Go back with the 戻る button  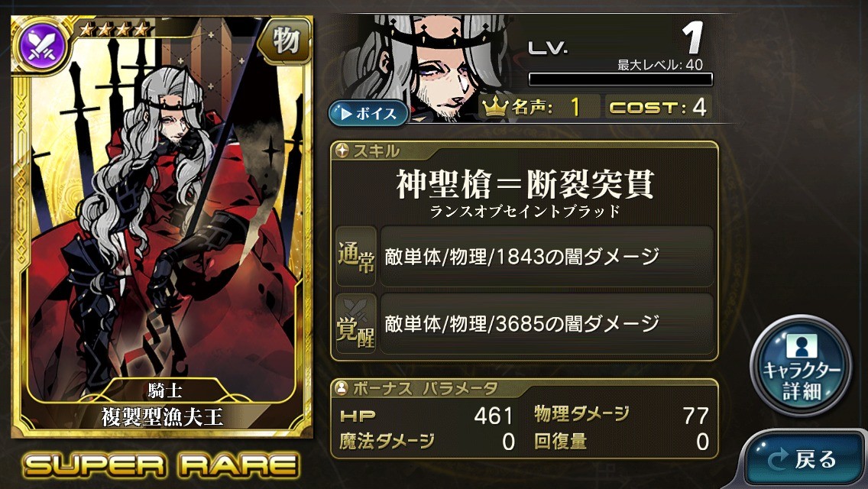click(804, 459)
